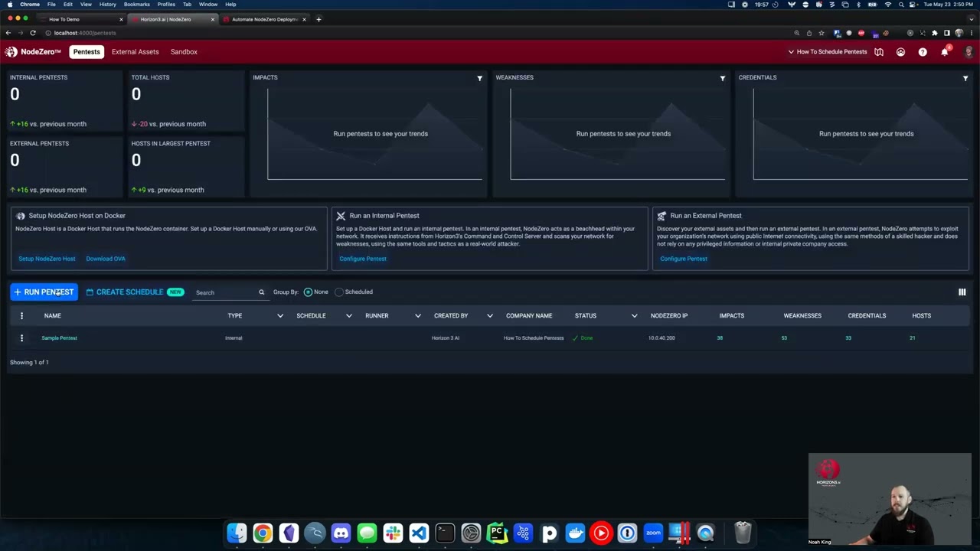
Task: Click the Horizon 3 AI created-by cell
Action: click(x=446, y=337)
